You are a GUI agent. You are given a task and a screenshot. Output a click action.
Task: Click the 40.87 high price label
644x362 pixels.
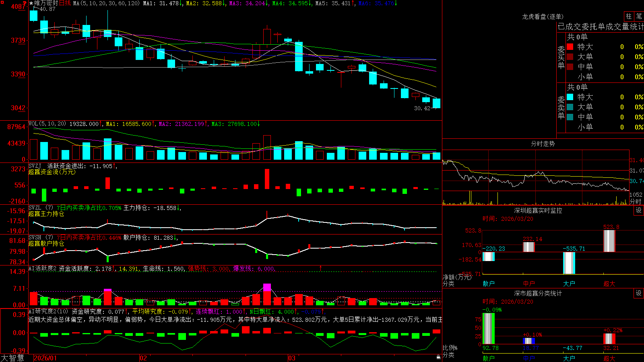pos(47,9)
